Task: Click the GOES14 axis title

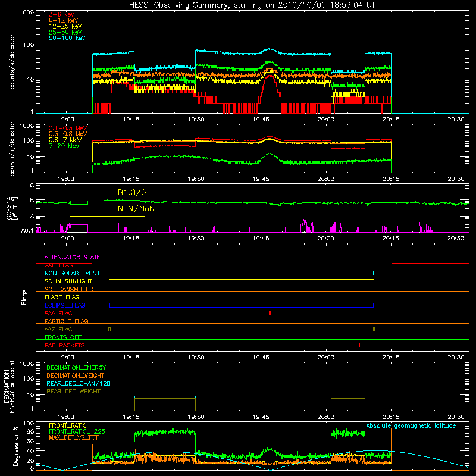Action: [12, 208]
